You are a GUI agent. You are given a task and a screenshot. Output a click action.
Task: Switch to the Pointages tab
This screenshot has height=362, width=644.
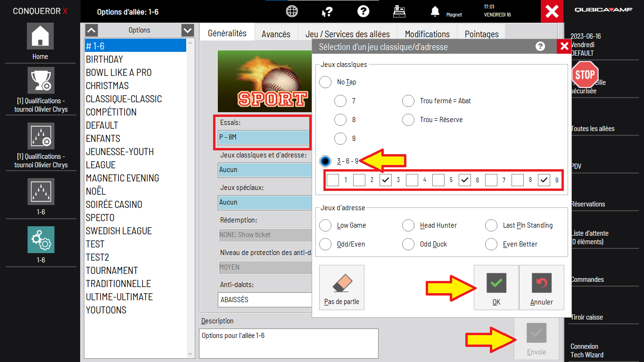[482, 34]
